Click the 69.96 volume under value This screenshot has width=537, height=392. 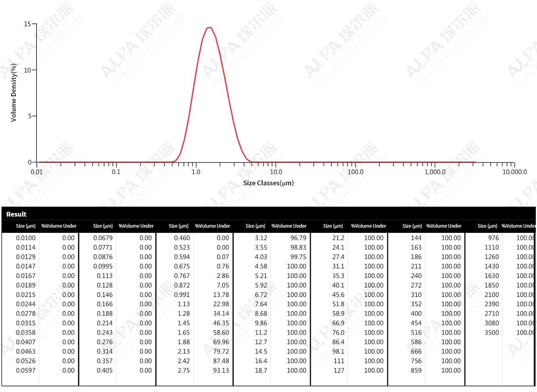(221, 342)
